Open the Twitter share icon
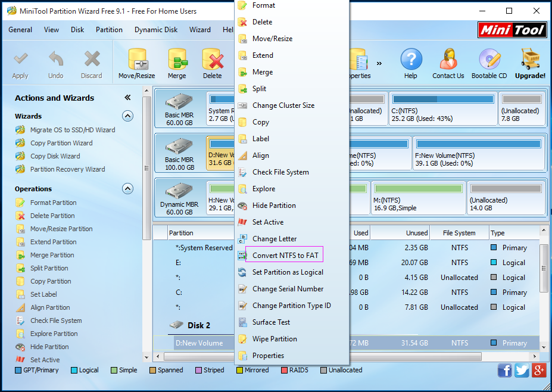 coord(522,371)
